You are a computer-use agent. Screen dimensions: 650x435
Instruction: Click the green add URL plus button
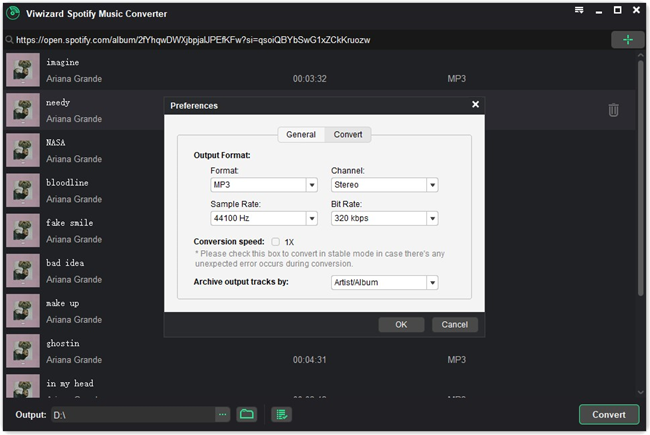coord(628,40)
